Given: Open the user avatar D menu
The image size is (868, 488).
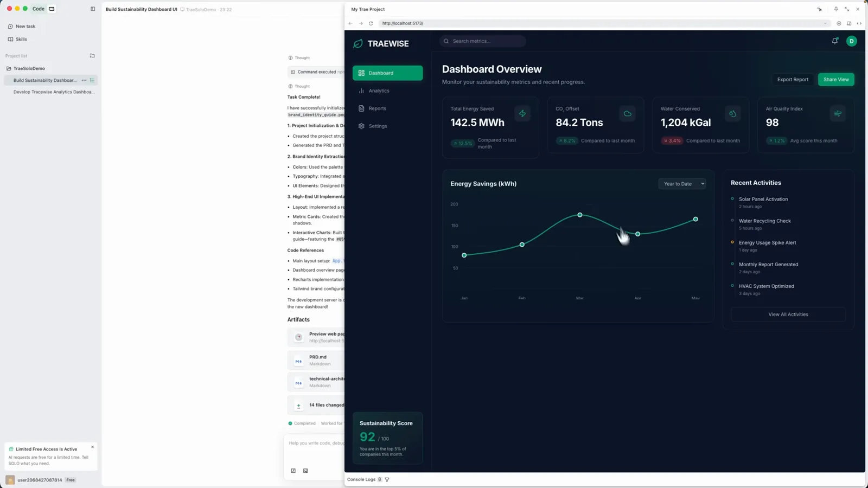Looking at the screenshot, I should pyautogui.click(x=852, y=41).
